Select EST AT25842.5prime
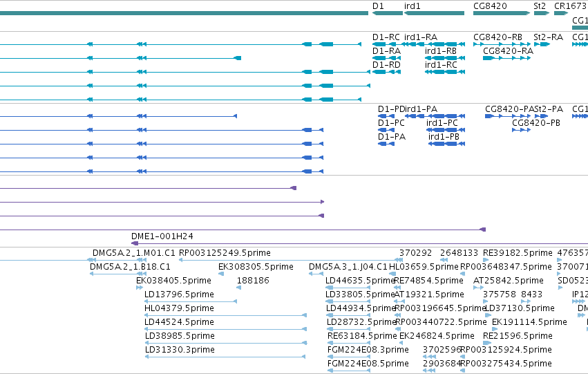The image size is (588, 374). click(x=479, y=288)
